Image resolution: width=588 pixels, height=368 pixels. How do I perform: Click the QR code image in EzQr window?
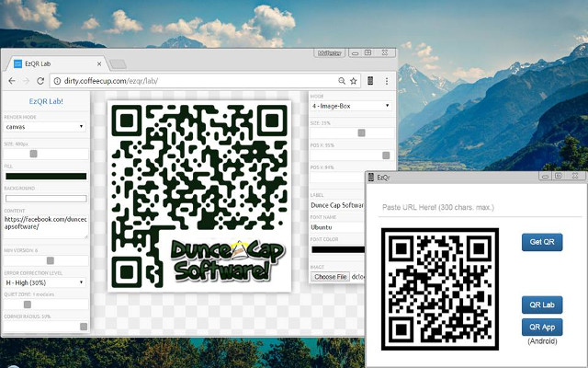[x=440, y=289]
